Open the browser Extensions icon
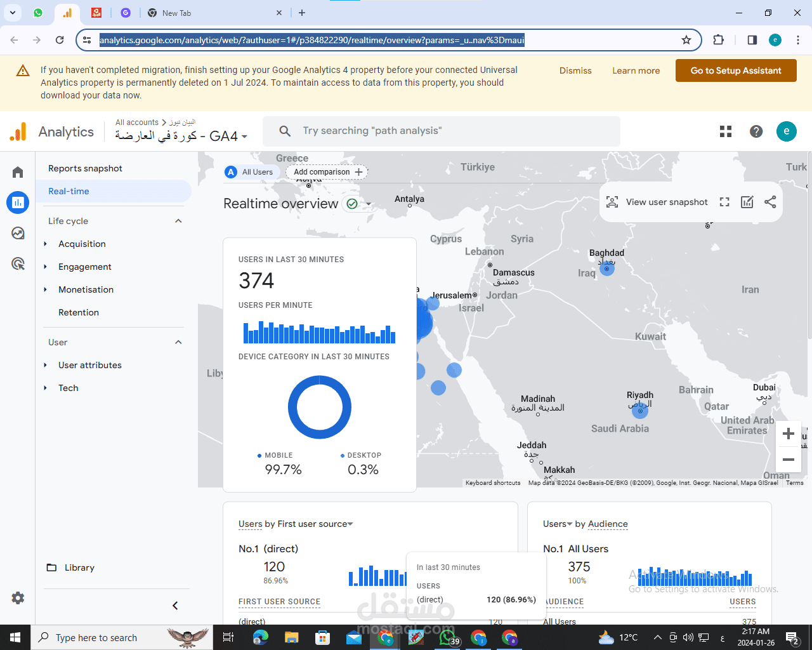 click(x=718, y=40)
